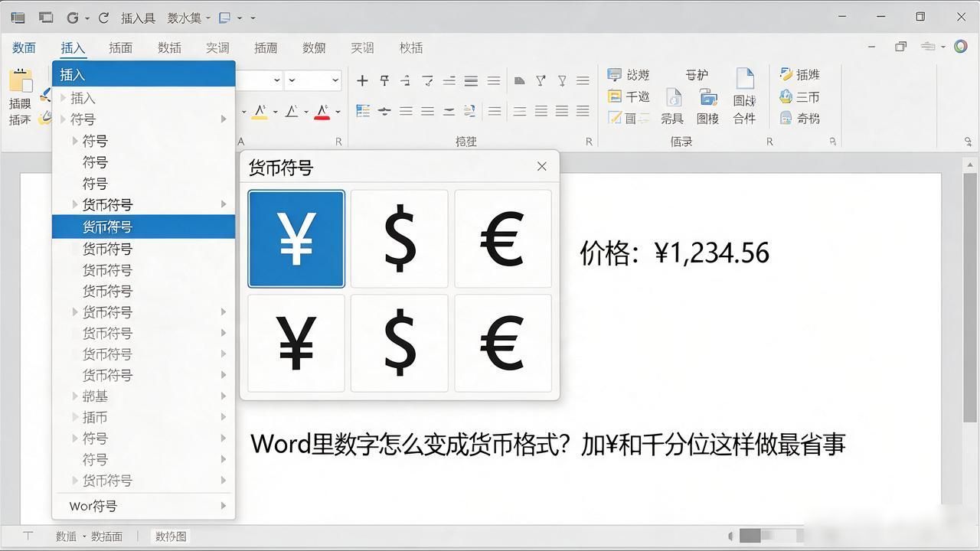
Task: Expand the 插币 submenu arrow
Action: 224,417
